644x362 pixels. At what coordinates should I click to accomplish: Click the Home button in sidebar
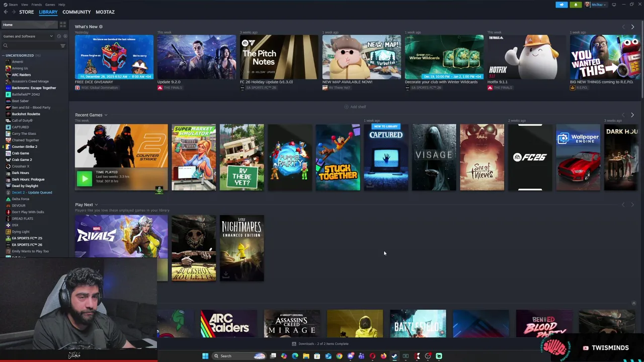click(x=29, y=25)
